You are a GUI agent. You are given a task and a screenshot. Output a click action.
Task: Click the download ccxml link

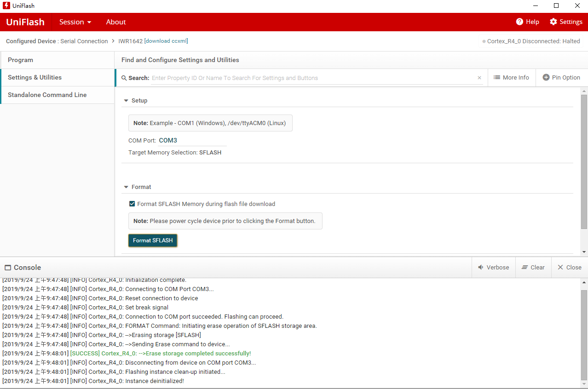click(166, 41)
